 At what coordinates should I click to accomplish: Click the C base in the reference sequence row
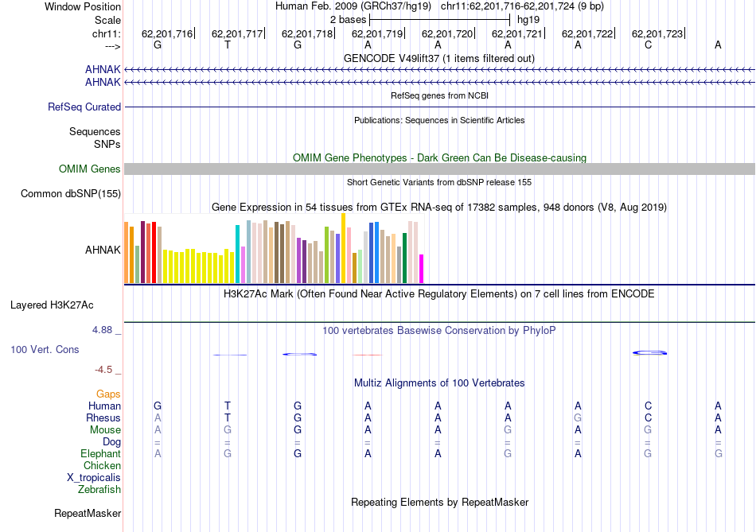(648, 45)
